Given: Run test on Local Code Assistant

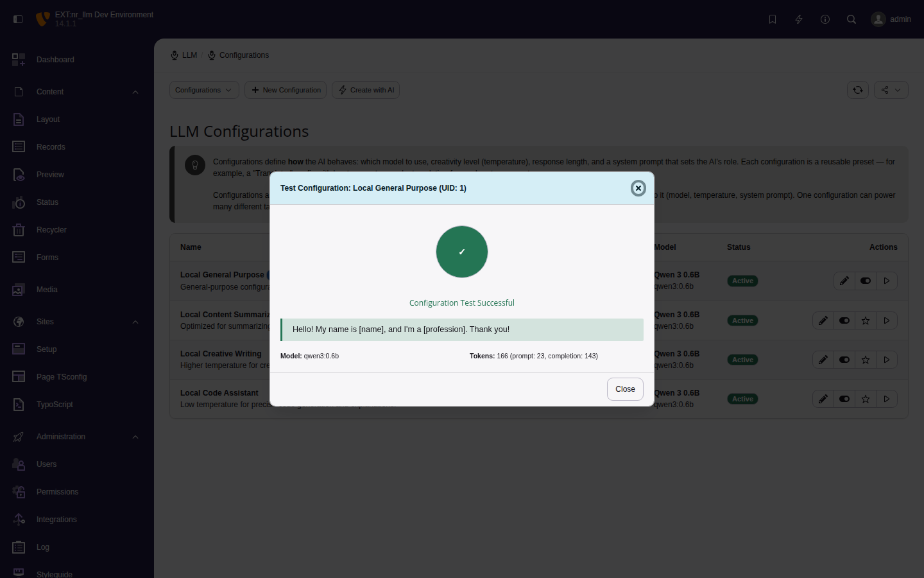Looking at the screenshot, I should [x=887, y=398].
